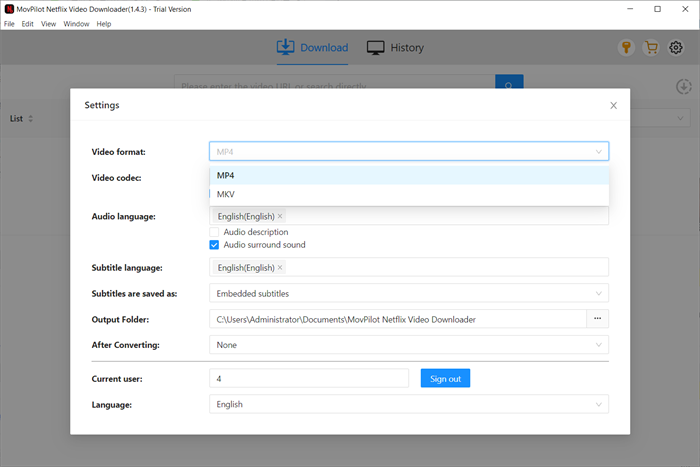Viewport: 700px width, 467px height.
Task: Expand the After Converting dropdown
Action: click(409, 345)
